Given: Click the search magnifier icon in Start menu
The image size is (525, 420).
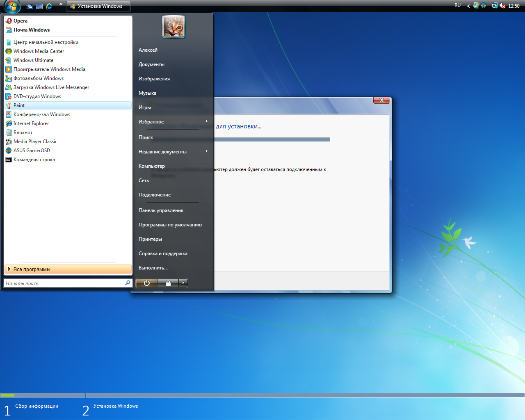Looking at the screenshot, I should (x=128, y=283).
